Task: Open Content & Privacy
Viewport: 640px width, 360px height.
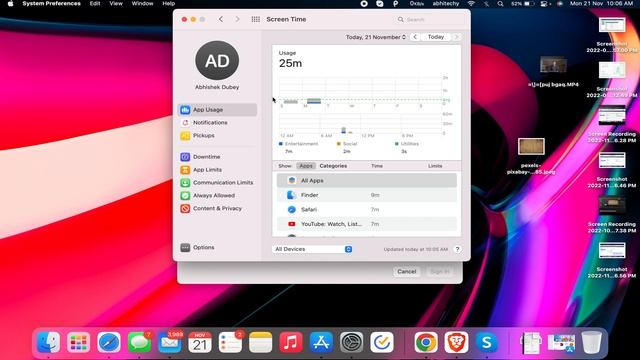Action: click(x=218, y=208)
